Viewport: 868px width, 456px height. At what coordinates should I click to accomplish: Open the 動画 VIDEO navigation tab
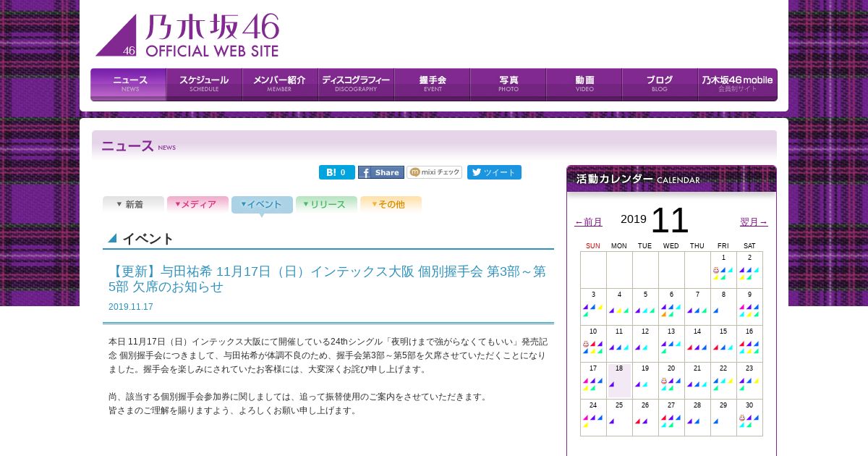coord(584,85)
